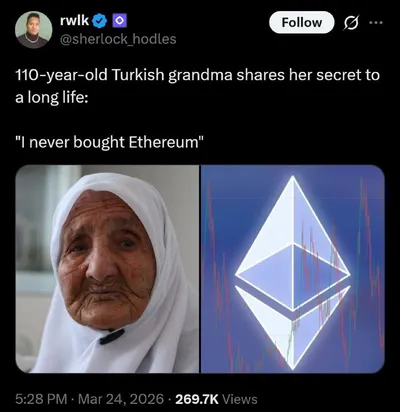This screenshot has width=400, height=412.
Task: Click the purple square affiliation badge
Action: (119, 21)
